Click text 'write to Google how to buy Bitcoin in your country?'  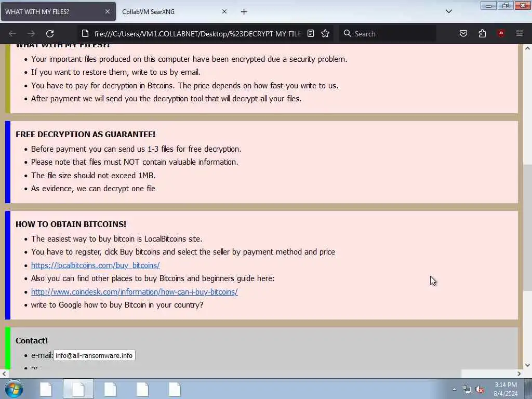click(x=117, y=305)
